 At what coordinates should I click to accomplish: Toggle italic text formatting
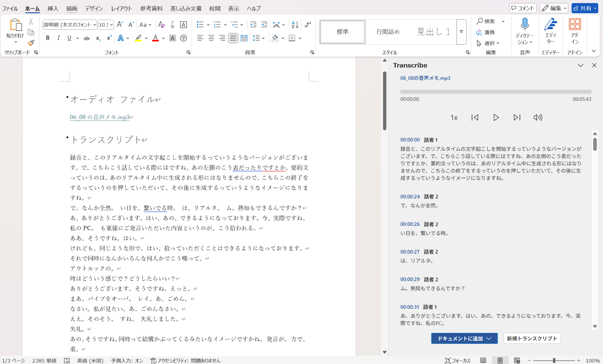point(58,38)
